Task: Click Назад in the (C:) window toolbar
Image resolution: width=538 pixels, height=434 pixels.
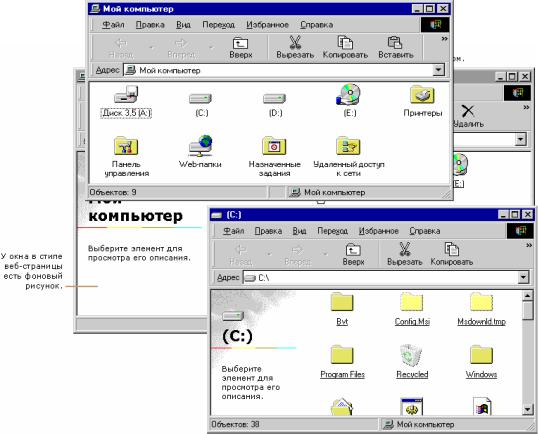Action: pyautogui.click(x=241, y=255)
